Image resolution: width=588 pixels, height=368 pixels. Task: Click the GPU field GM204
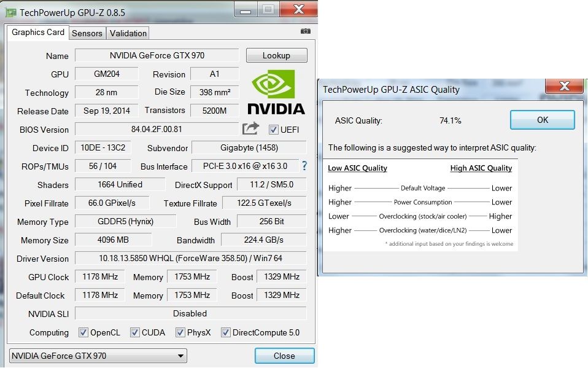[x=107, y=74]
